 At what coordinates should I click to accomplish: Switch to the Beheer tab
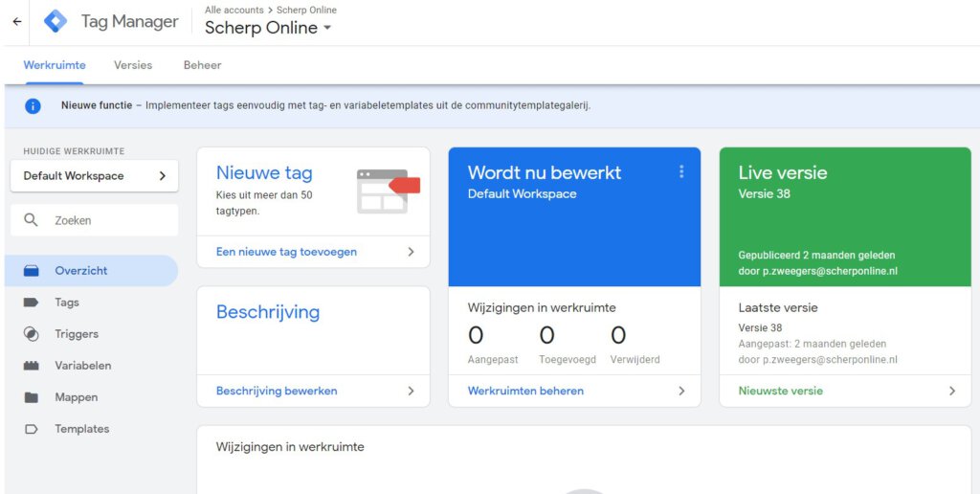click(x=203, y=65)
